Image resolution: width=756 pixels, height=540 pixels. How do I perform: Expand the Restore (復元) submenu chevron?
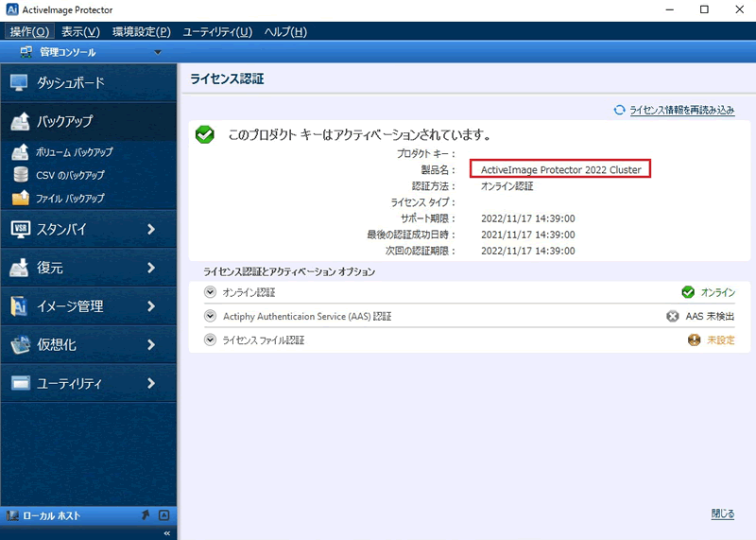[x=151, y=268]
